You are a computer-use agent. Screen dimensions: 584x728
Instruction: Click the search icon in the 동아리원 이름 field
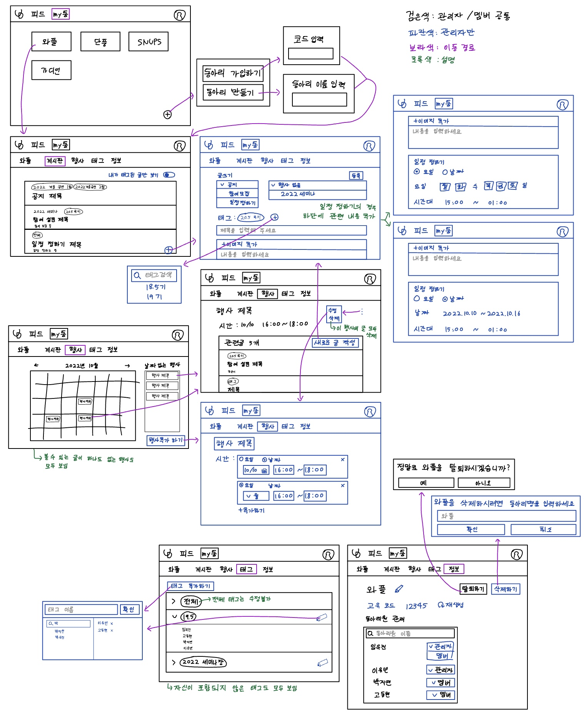tap(370, 633)
